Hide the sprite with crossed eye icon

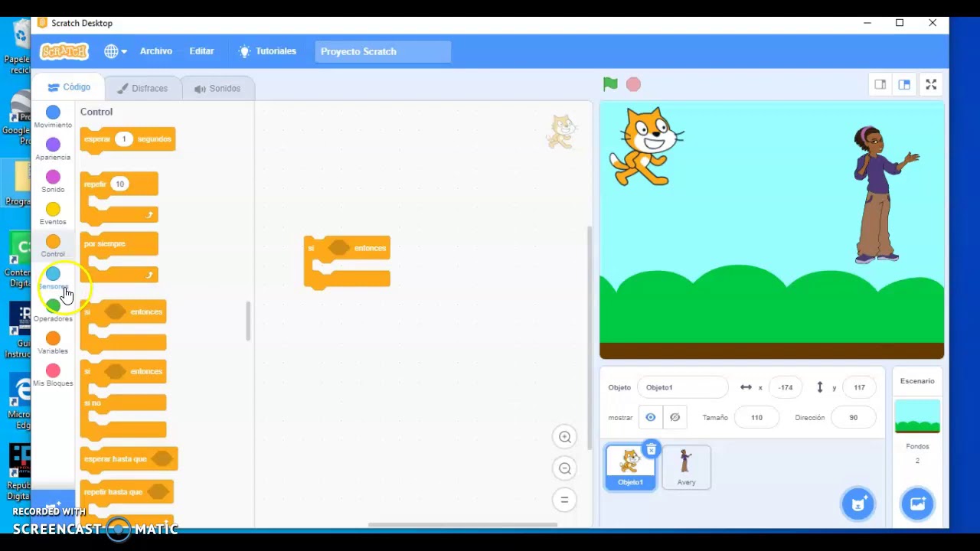[675, 417]
